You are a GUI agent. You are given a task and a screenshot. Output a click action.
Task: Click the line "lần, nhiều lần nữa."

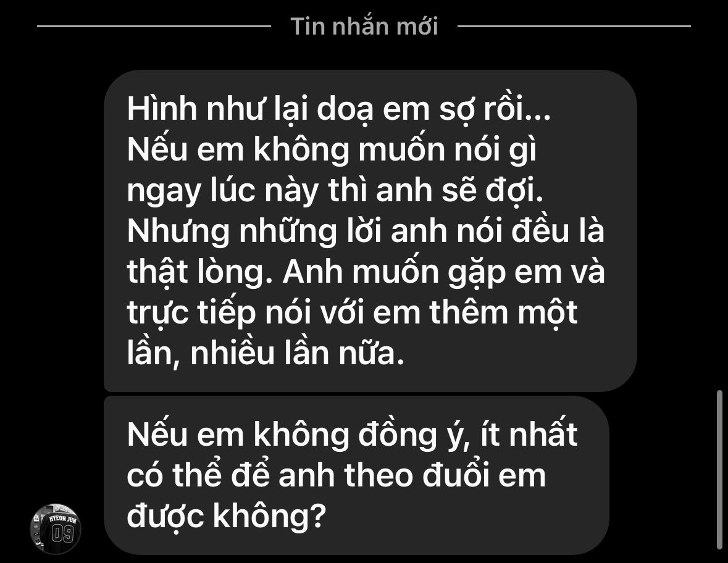[266, 353]
